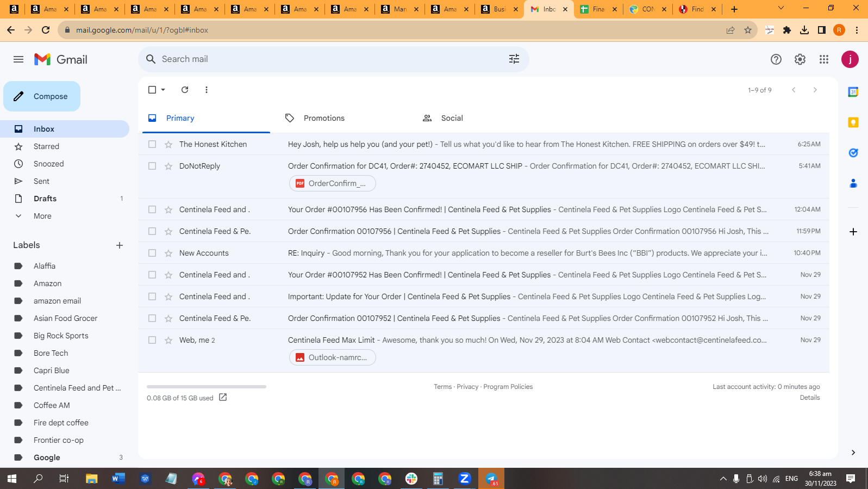Show hidden system tray icons
The image size is (868, 489).
pyautogui.click(x=723, y=479)
